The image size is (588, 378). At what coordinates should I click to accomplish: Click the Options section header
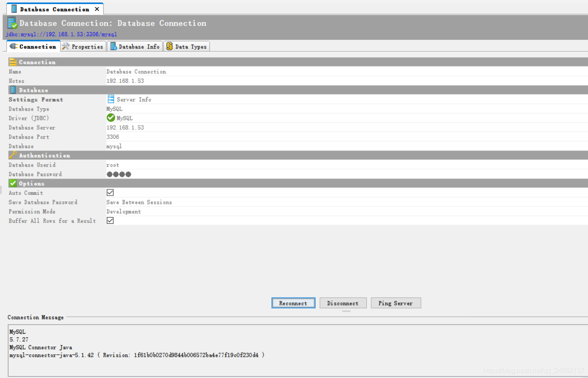[x=298, y=183]
